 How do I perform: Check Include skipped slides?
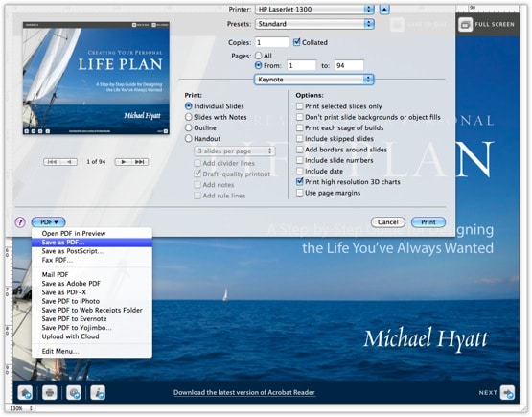[x=300, y=138]
